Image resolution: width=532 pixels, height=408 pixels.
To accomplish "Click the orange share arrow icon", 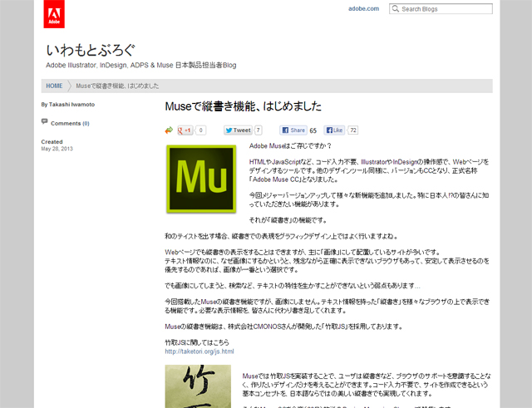I will (x=169, y=130).
